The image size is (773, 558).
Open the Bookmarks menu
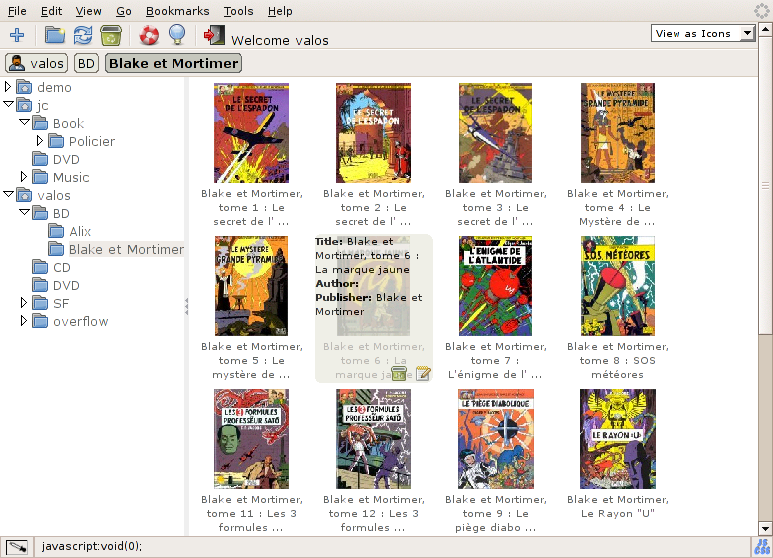[x=177, y=11]
